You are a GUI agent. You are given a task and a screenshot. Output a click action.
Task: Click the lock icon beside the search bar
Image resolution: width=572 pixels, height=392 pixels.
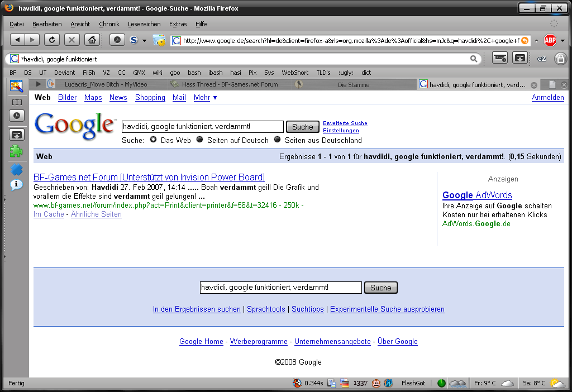(x=560, y=58)
